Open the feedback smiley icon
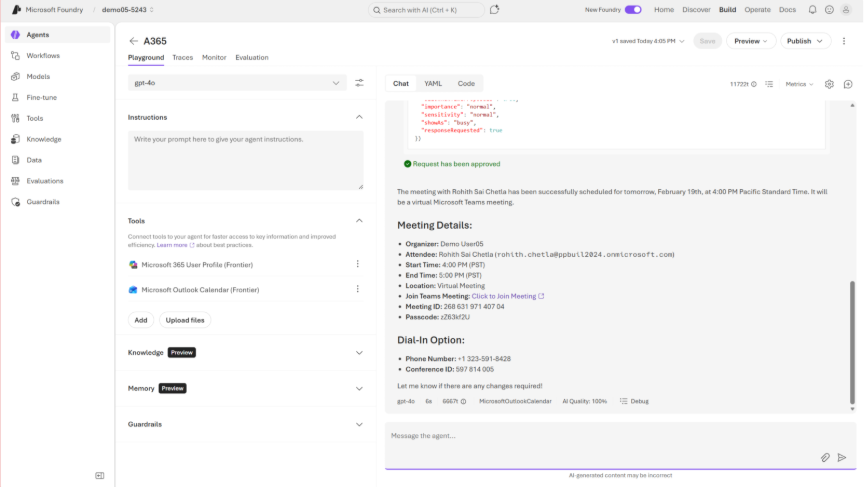The image size is (864, 487). point(829,9)
